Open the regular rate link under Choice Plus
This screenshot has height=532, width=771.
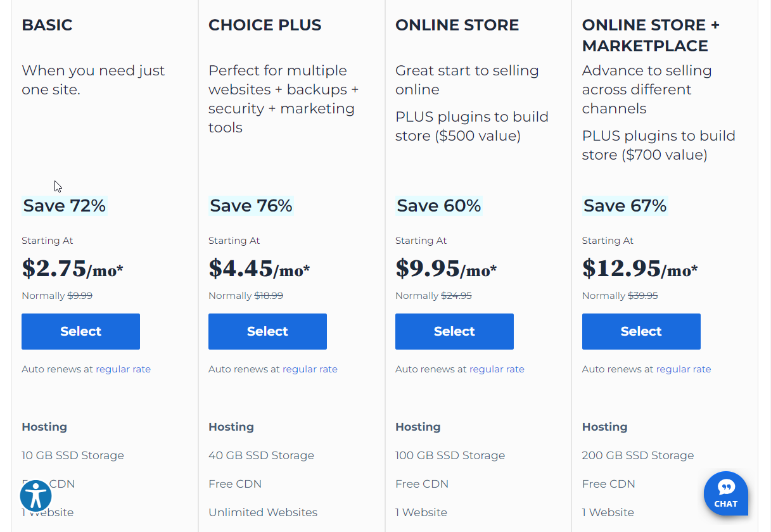pyautogui.click(x=310, y=369)
